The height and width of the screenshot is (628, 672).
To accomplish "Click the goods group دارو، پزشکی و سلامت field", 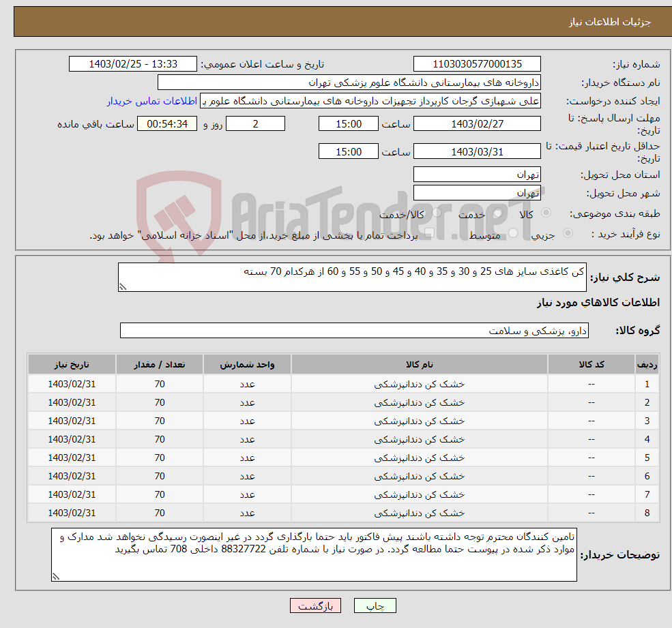I will (x=355, y=331).
